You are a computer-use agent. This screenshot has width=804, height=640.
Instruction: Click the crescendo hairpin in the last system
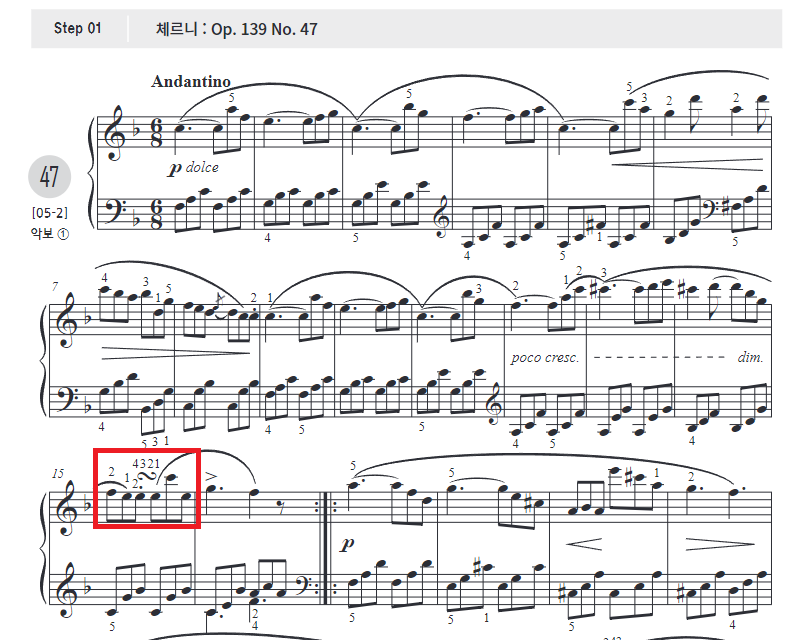(x=584, y=544)
